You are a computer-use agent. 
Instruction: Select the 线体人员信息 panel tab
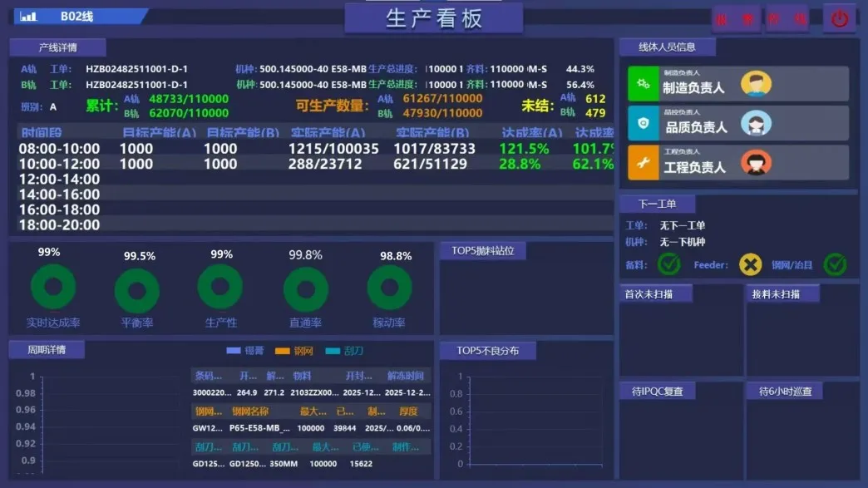[667, 47]
